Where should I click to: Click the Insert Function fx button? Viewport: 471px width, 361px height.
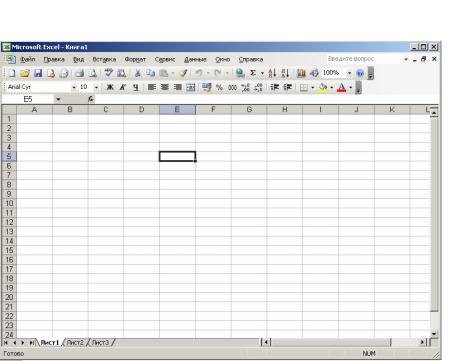pyautogui.click(x=91, y=99)
